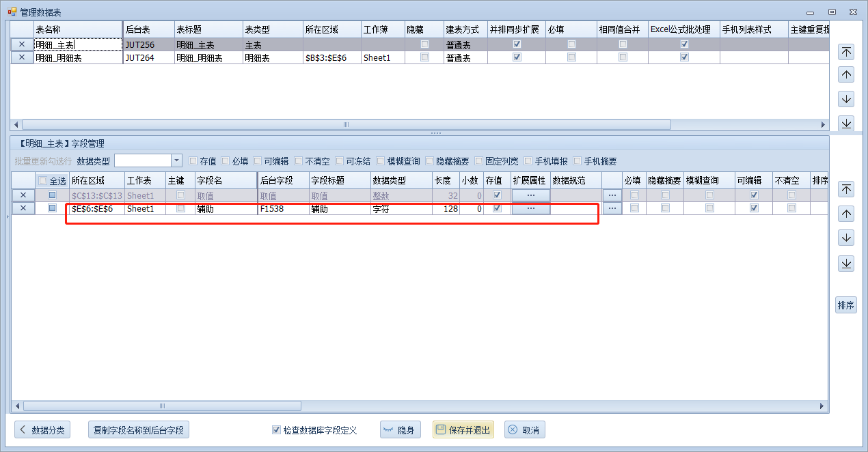The image size is (868, 452).
Task: Enable 模糊查询 batch option checkbox
Action: [381, 161]
